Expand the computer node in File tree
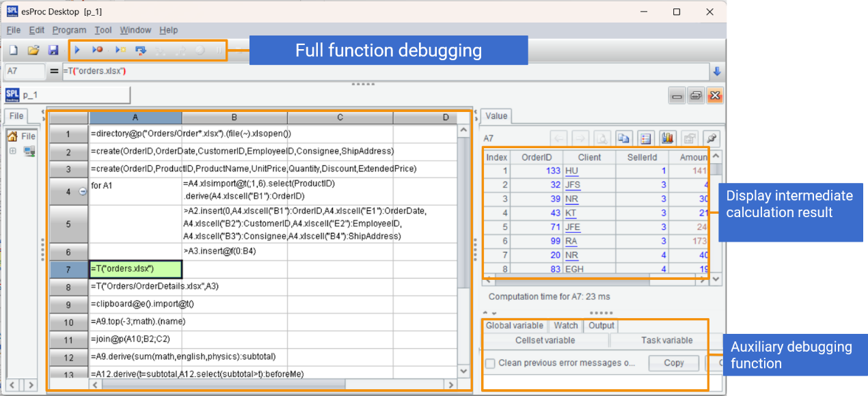The height and width of the screenshot is (396, 868). [x=12, y=151]
